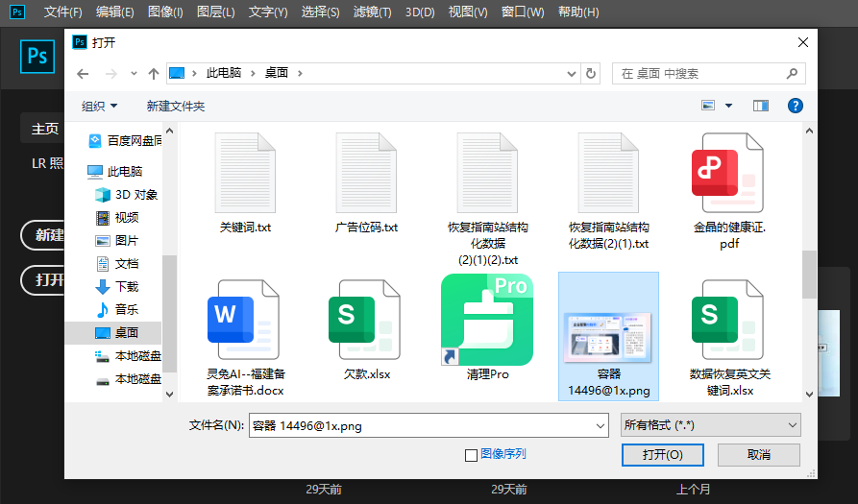Select the 金晶的健康证.pdf file icon

point(727,174)
